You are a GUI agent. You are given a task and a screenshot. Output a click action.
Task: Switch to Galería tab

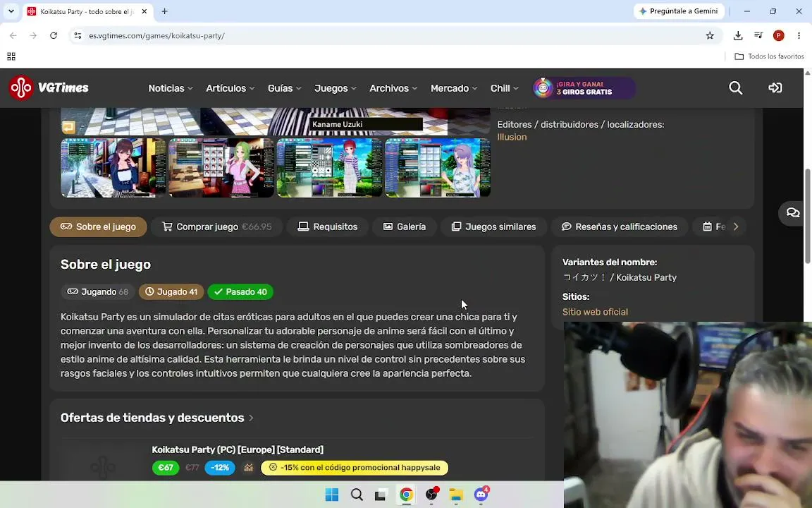click(x=405, y=226)
